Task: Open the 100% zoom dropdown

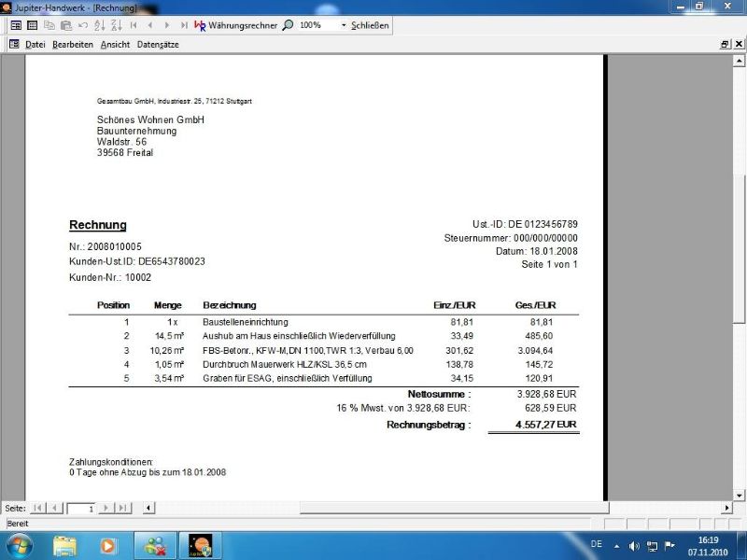Action: click(x=343, y=25)
